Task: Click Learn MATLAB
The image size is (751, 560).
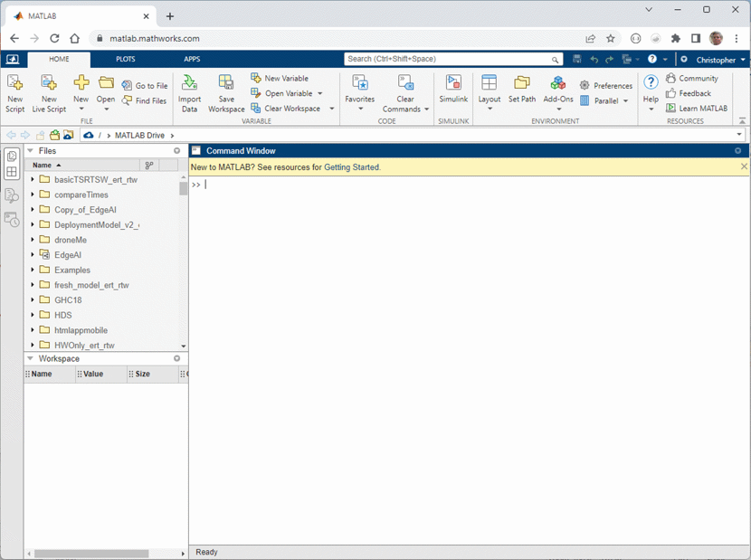Action: coord(697,109)
